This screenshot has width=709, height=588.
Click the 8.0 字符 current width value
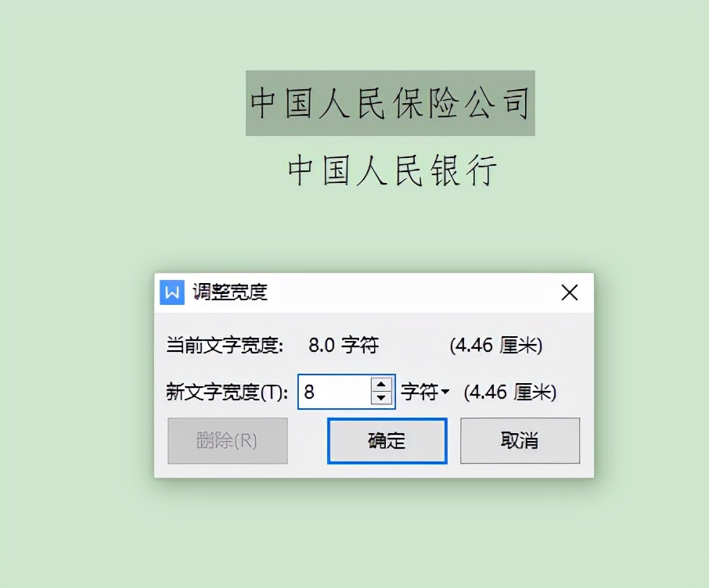point(344,346)
